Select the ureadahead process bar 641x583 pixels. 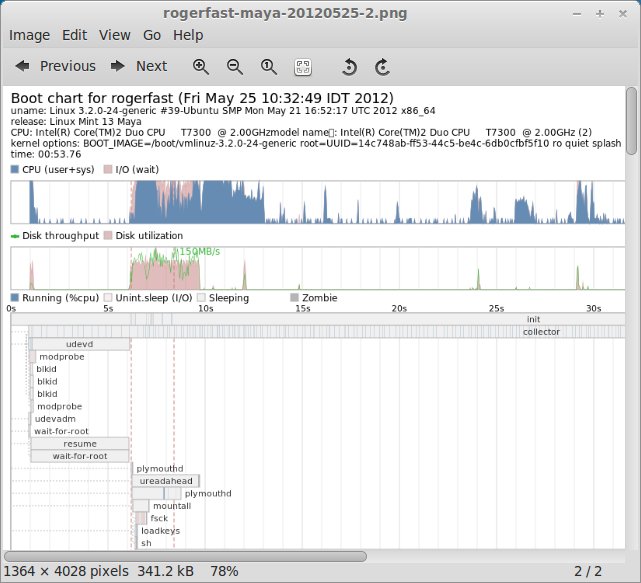pos(166,481)
